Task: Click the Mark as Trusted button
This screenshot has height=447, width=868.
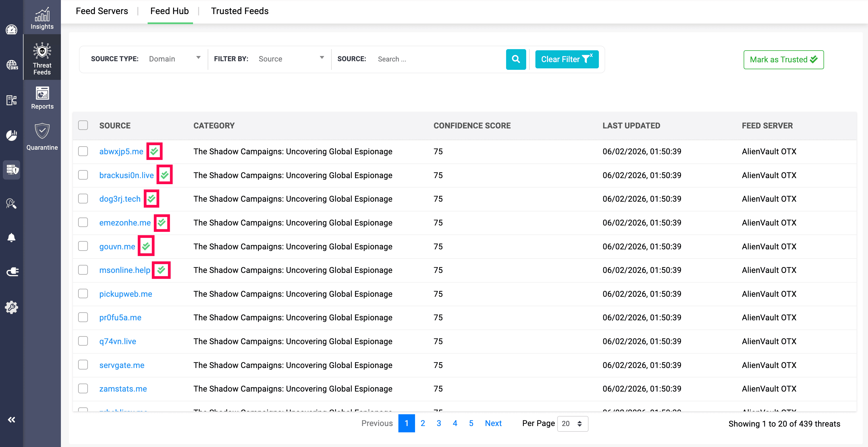Action: [x=783, y=60]
